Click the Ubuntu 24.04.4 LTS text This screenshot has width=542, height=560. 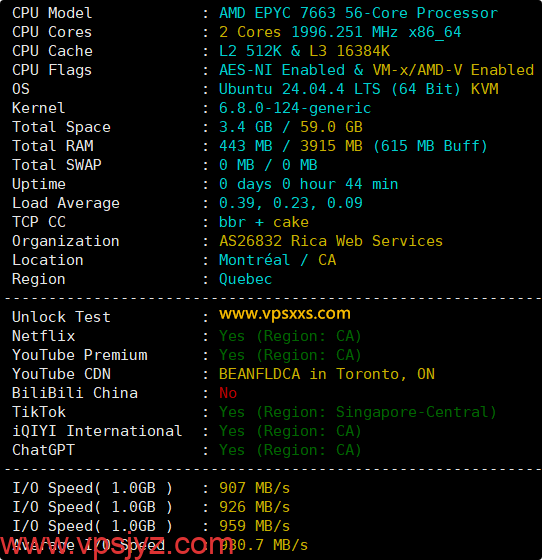300,89
